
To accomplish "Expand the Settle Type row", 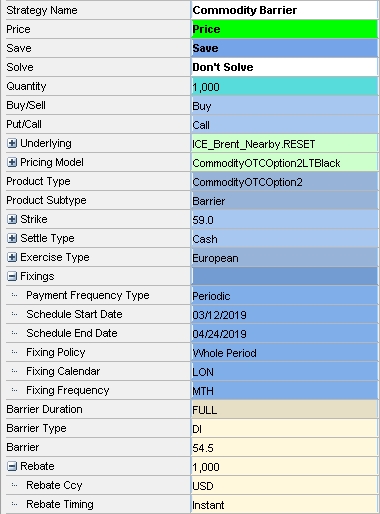I will (12, 238).
